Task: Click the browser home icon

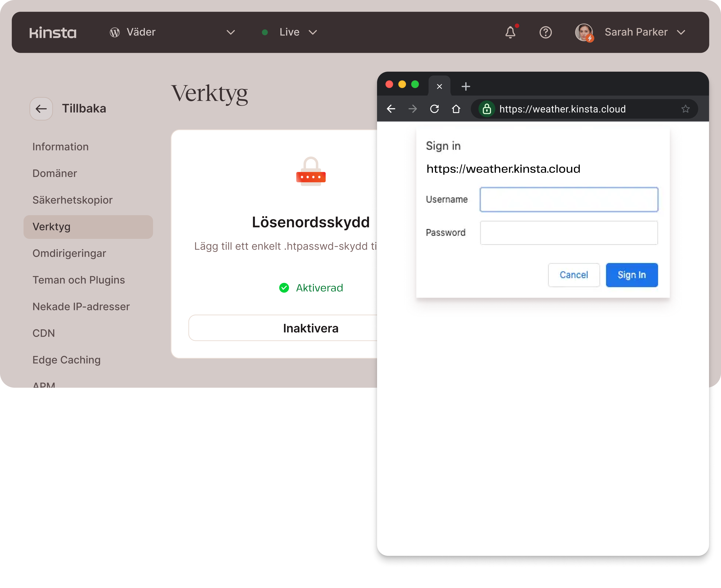Action: pyautogui.click(x=456, y=109)
